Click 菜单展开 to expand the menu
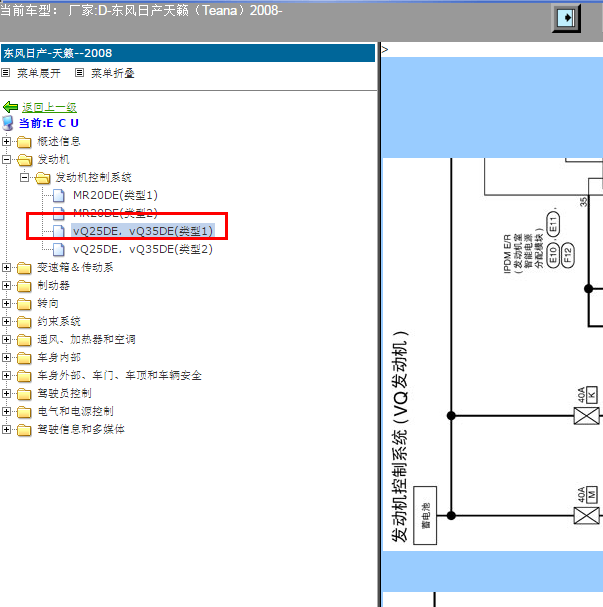This screenshot has width=603, height=607. coord(39,73)
